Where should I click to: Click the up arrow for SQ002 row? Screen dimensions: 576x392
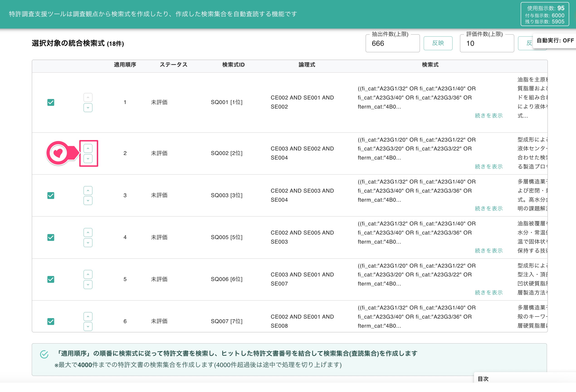pyautogui.click(x=88, y=148)
